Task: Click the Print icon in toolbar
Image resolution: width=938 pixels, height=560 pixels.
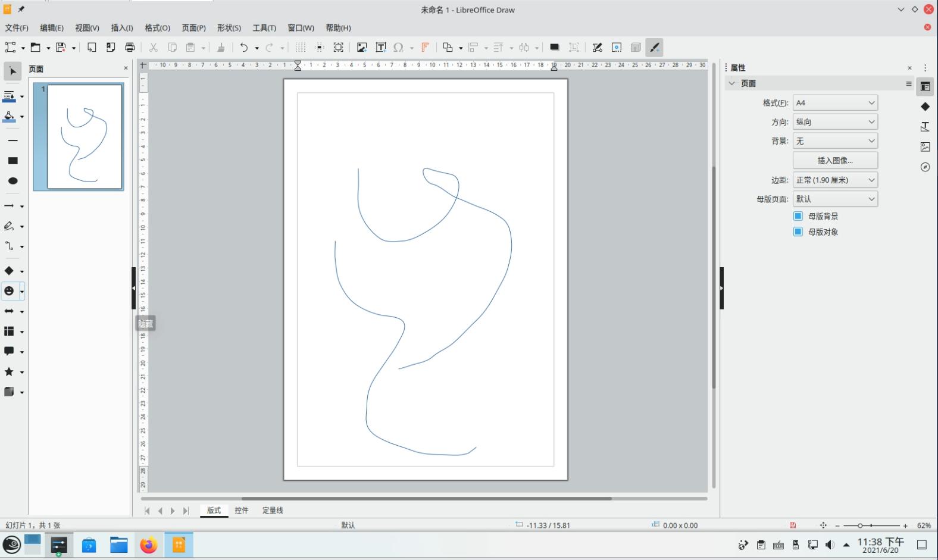Action: tap(130, 48)
